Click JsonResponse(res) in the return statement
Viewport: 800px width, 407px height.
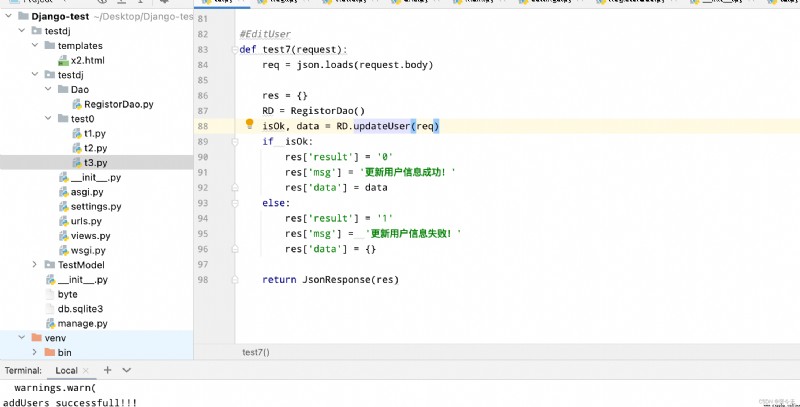click(351, 279)
